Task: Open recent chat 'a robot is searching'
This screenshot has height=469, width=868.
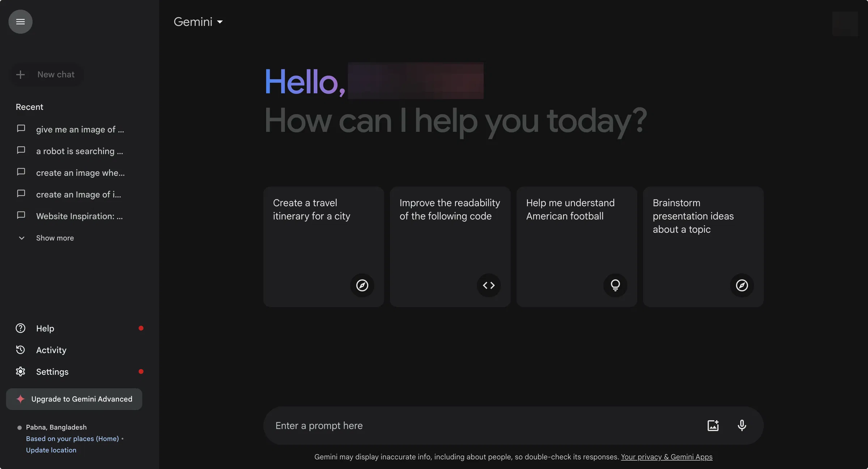Action: 79,151
